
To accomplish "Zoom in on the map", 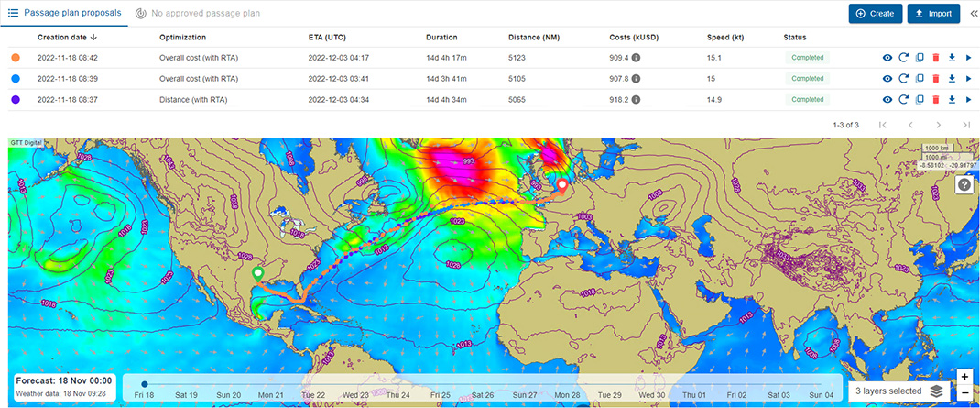I will tap(964, 377).
